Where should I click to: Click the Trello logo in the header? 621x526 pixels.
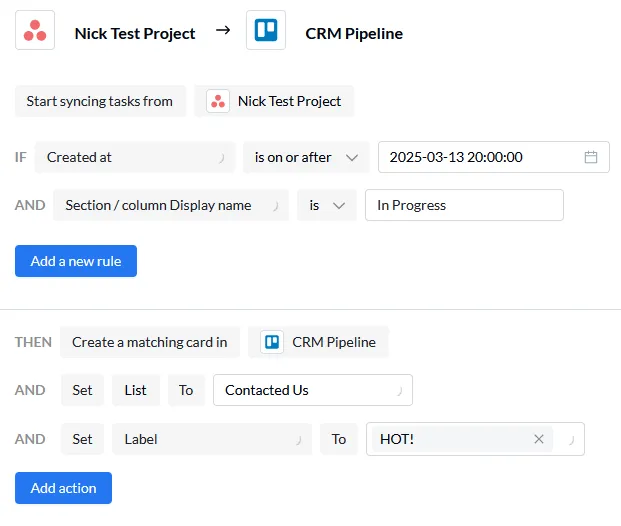(265, 31)
